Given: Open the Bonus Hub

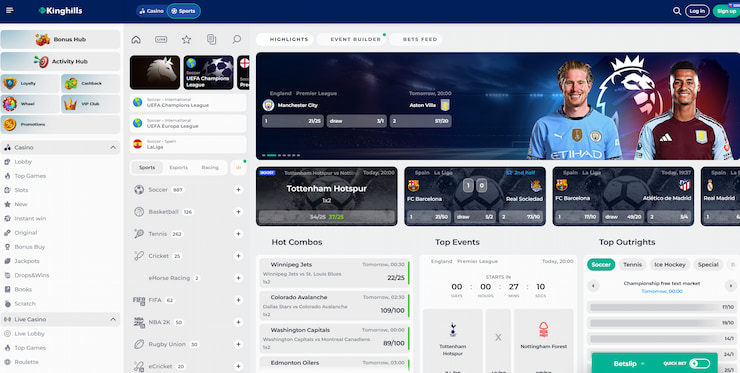Looking at the screenshot, I should pos(60,40).
